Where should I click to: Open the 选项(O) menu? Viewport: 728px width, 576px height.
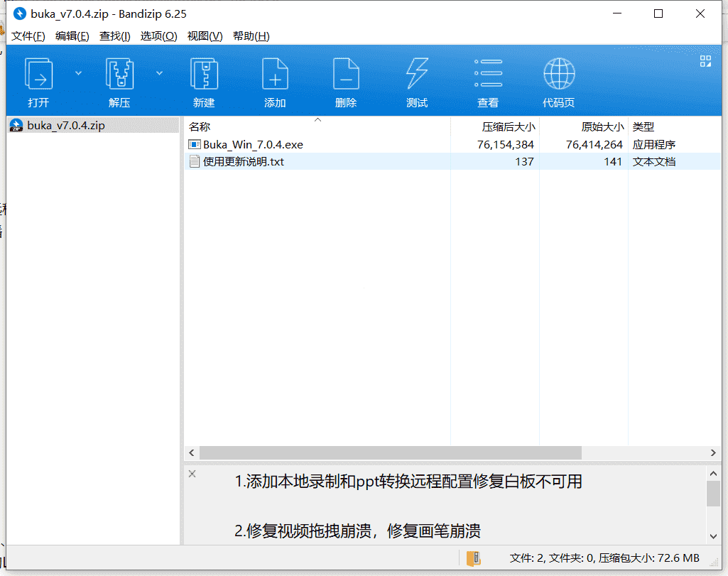pos(159,36)
